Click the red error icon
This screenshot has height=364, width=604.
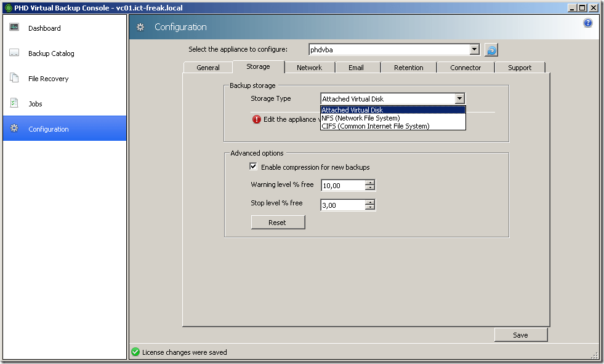[257, 119]
